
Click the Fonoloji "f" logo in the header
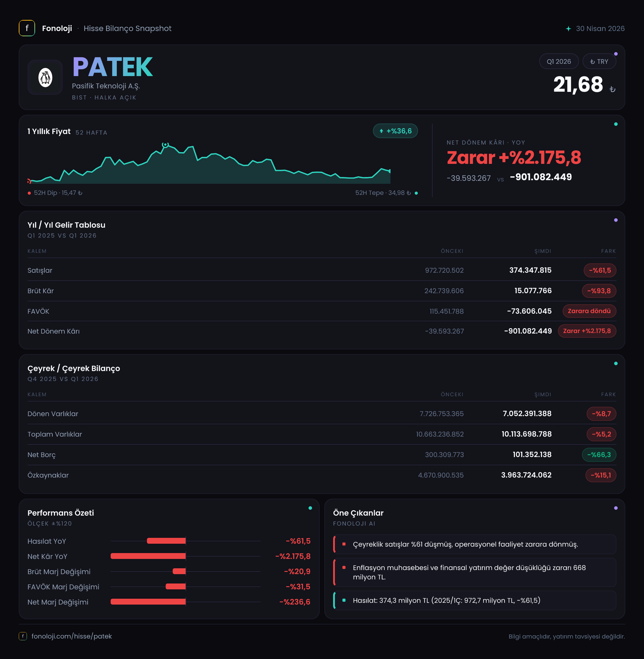[x=27, y=28]
